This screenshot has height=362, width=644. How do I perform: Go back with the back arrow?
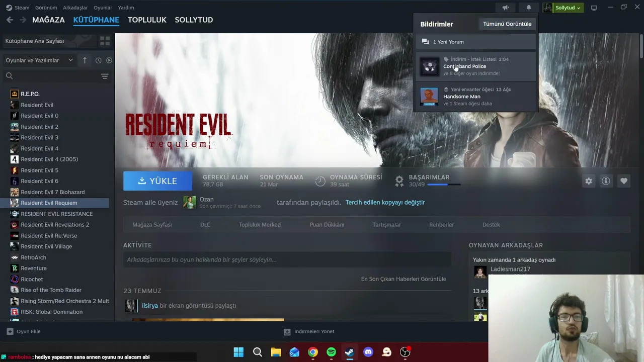pos(10,20)
